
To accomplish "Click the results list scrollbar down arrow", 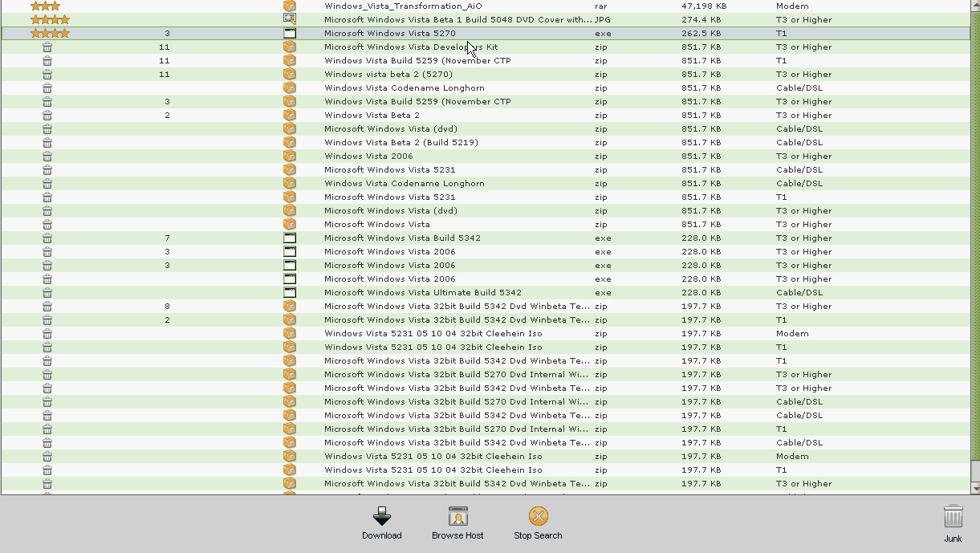I will tap(975, 488).
